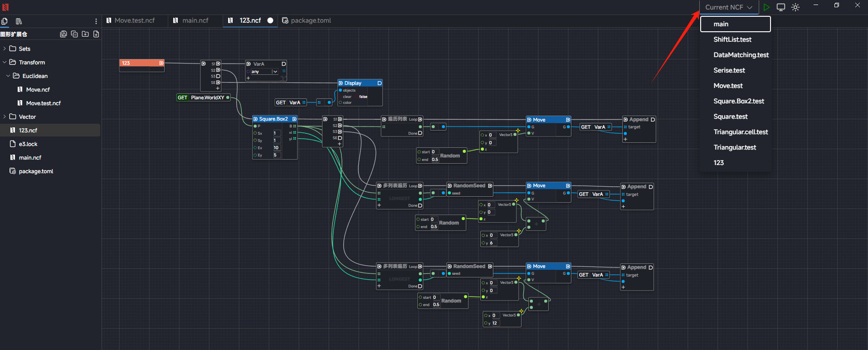Click the save all icon in sidebar
Image resolution: width=868 pixels, height=350 pixels.
click(63, 34)
